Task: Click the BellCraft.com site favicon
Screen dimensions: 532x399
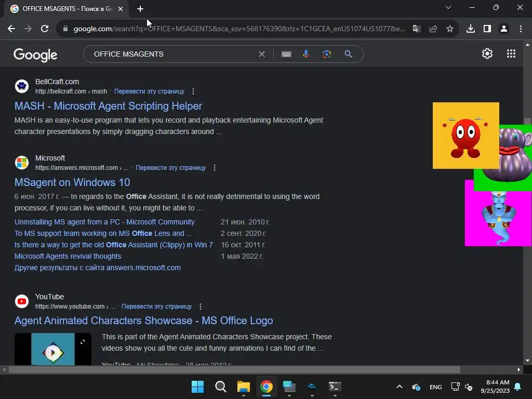Action: [x=22, y=86]
